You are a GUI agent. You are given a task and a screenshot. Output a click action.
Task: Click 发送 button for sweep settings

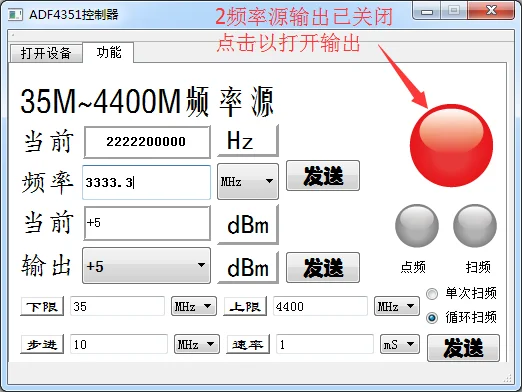(x=463, y=348)
